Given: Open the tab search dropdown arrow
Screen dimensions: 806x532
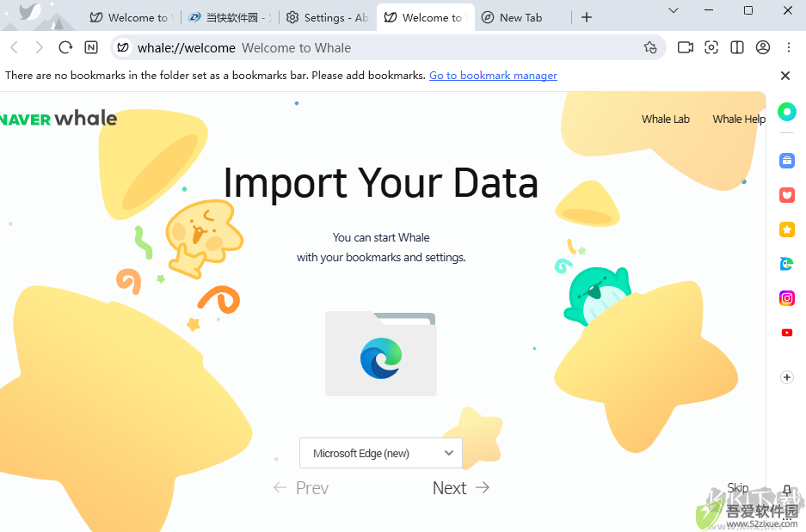Looking at the screenshot, I should coord(673,11).
